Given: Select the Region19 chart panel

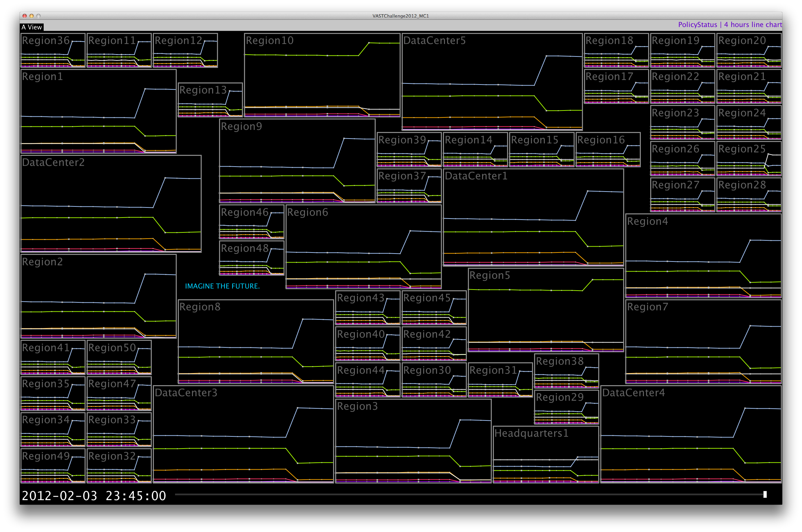Looking at the screenshot, I should (x=683, y=51).
